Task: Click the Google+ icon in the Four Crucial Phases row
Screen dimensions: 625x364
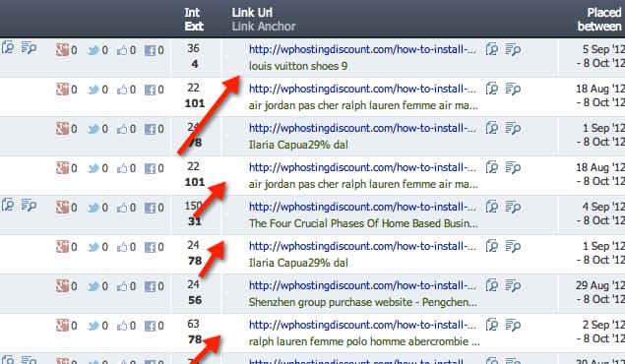Action: (62, 208)
